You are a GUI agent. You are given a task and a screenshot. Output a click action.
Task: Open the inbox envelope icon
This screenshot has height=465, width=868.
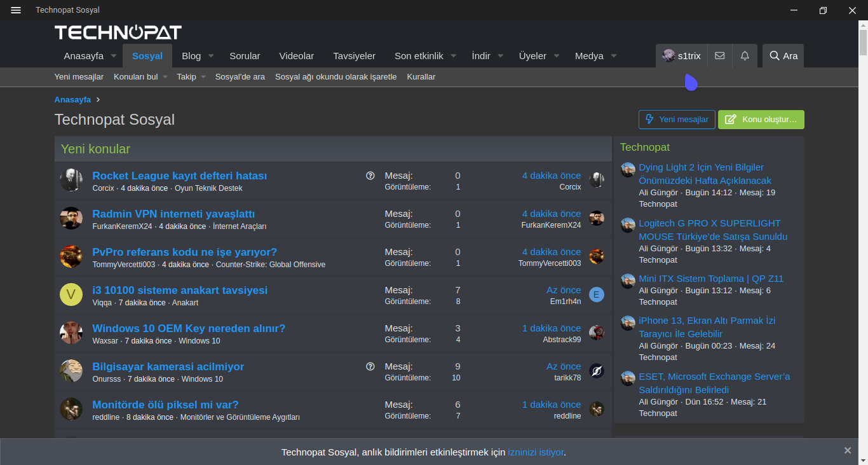[x=719, y=55]
